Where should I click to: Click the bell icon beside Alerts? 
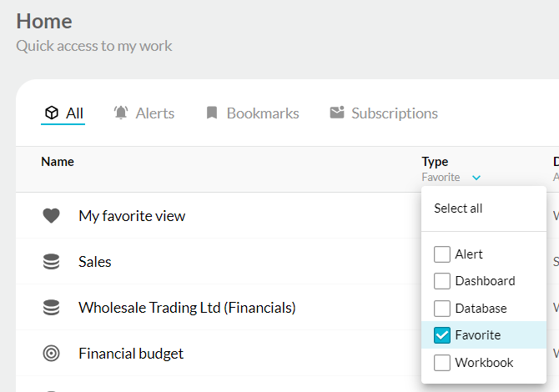point(121,113)
